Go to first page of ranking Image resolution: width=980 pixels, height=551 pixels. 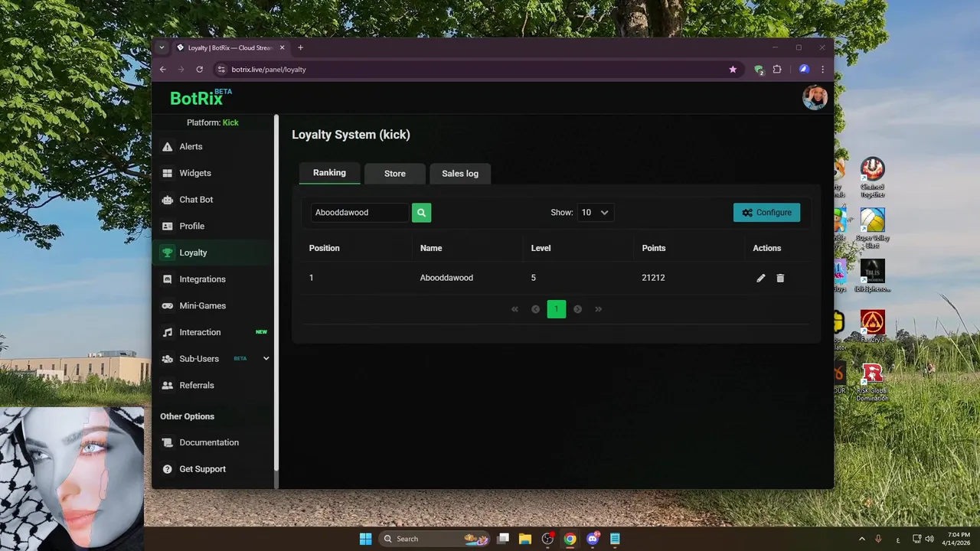coord(514,309)
